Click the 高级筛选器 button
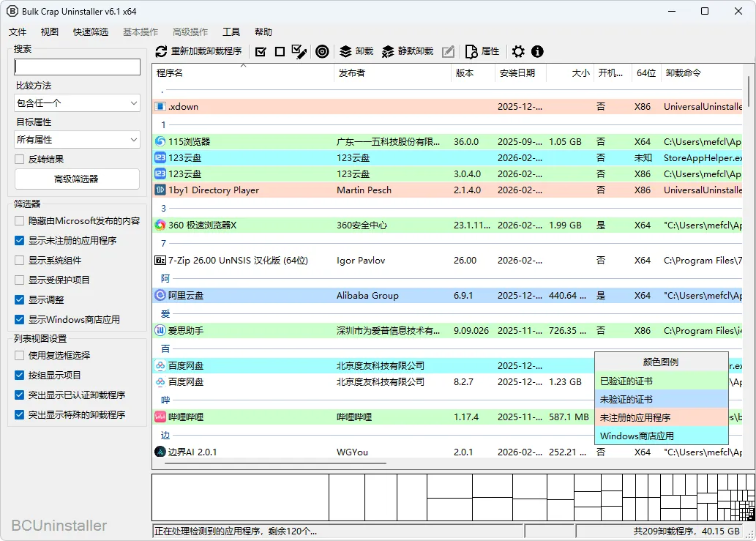This screenshot has height=541, width=756. (x=77, y=179)
